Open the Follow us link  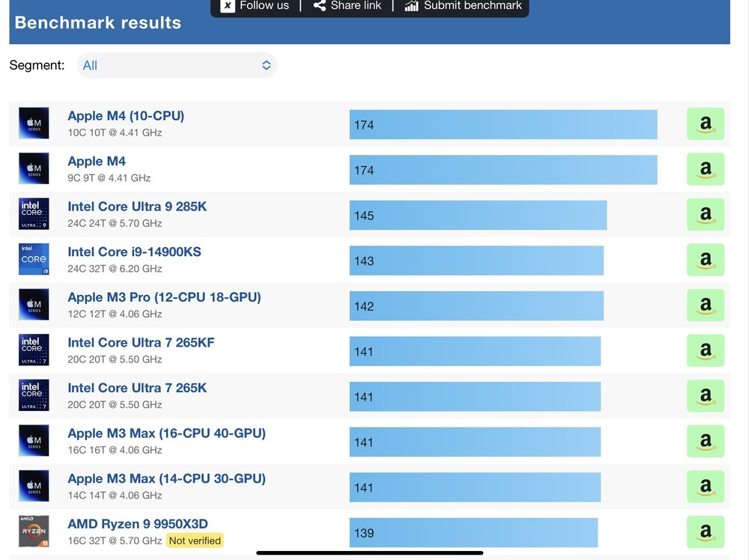pyautogui.click(x=264, y=6)
